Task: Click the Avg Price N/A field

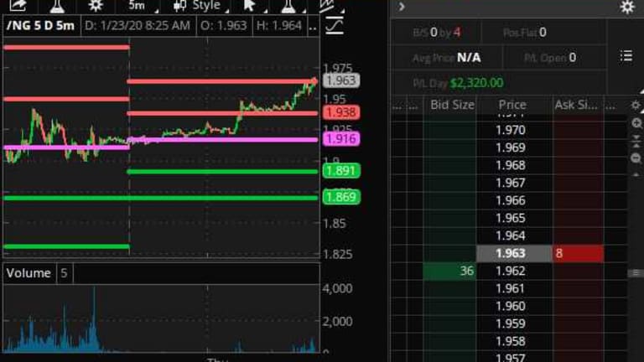Action: 446,58
